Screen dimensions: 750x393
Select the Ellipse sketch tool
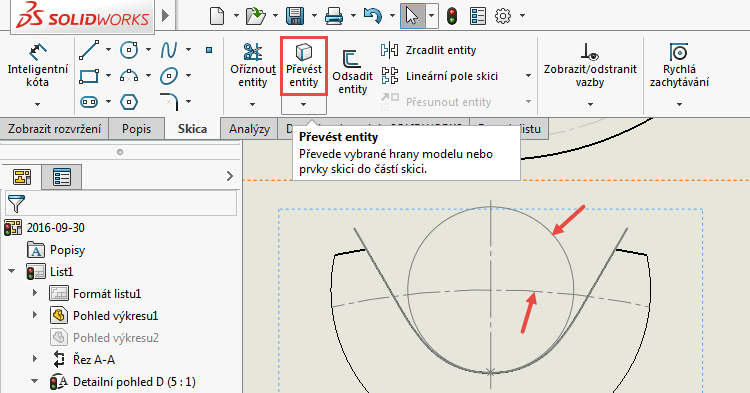pos(169,76)
